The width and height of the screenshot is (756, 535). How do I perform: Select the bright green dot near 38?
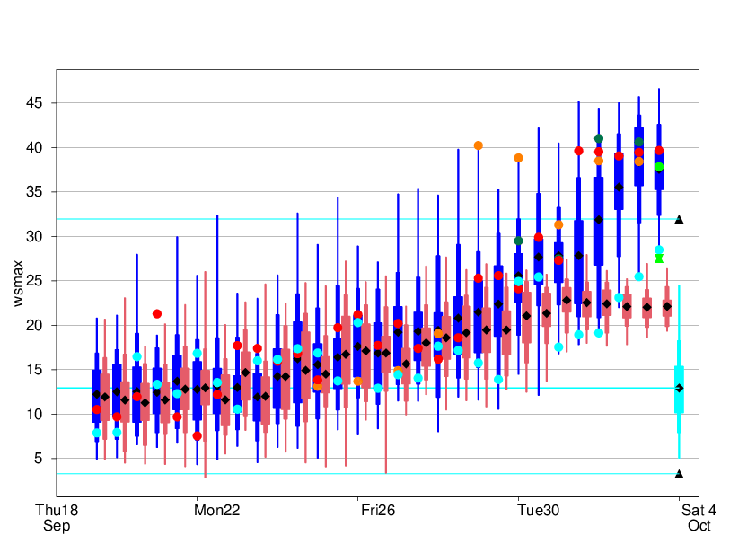tap(659, 167)
